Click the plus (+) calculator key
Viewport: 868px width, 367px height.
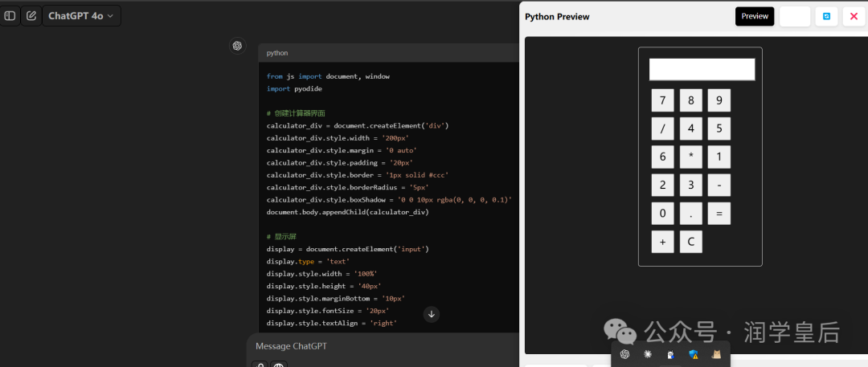point(662,242)
